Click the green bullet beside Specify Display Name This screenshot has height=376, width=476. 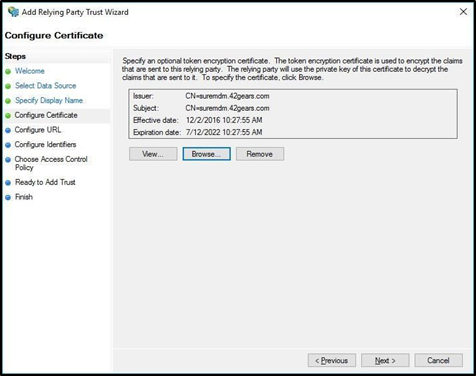coord(8,101)
